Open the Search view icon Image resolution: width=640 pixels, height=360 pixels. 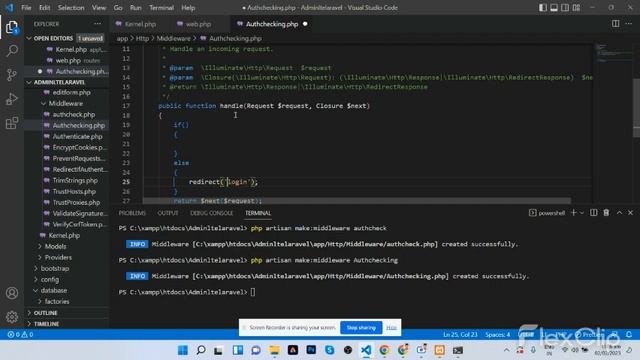point(12,51)
